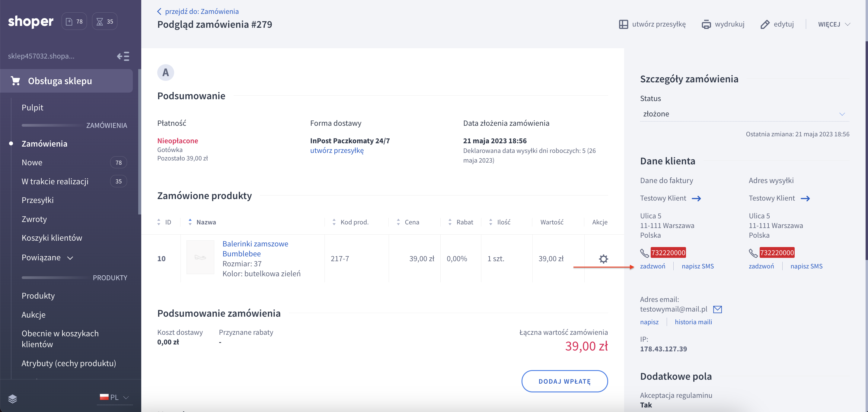Screen dimensions: 868x412
Task: Open the status dropdown showing 'złożone'
Action: pyautogui.click(x=744, y=114)
